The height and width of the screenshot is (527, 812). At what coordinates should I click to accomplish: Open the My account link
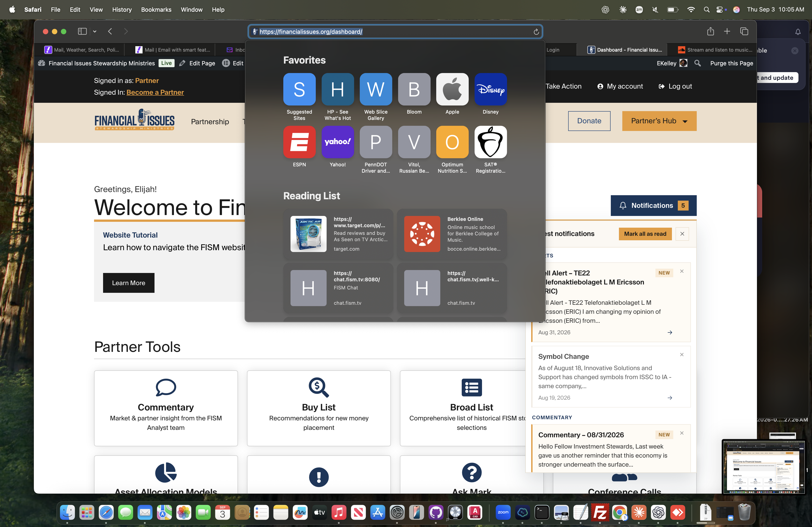point(620,86)
